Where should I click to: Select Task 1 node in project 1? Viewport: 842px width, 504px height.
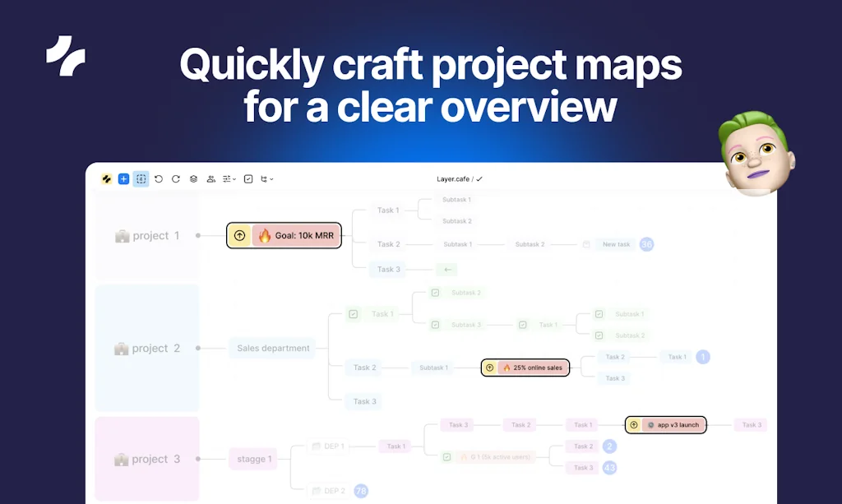click(388, 210)
